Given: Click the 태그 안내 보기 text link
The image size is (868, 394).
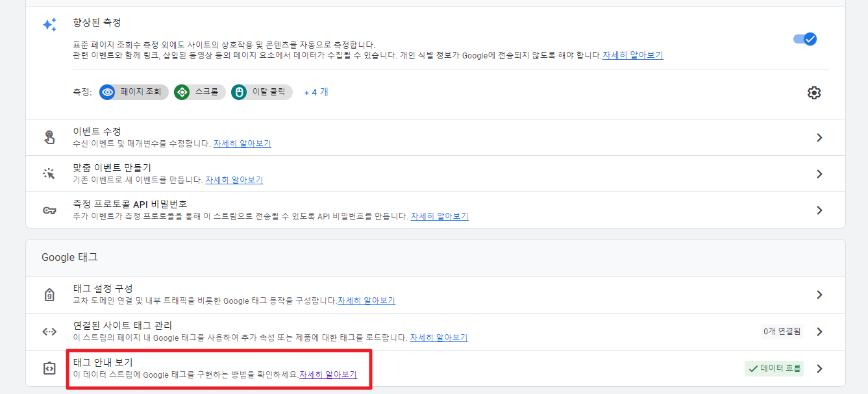Looking at the screenshot, I should click(103, 362).
